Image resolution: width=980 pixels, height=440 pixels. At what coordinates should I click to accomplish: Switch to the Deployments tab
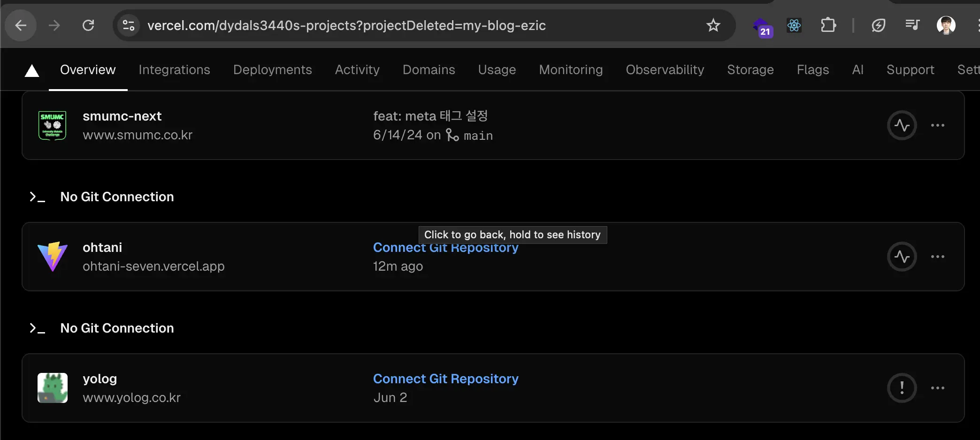tap(272, 70)
